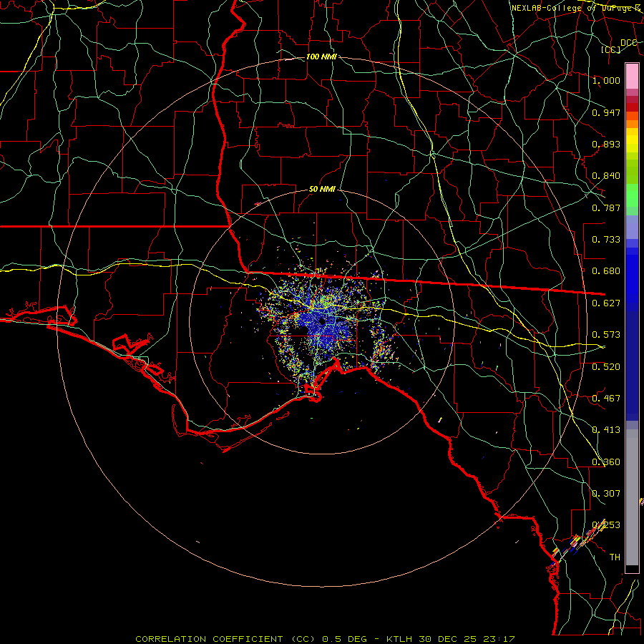Click the 0.733 scale value
Screen dimensions: 644x644
(606, 240)
